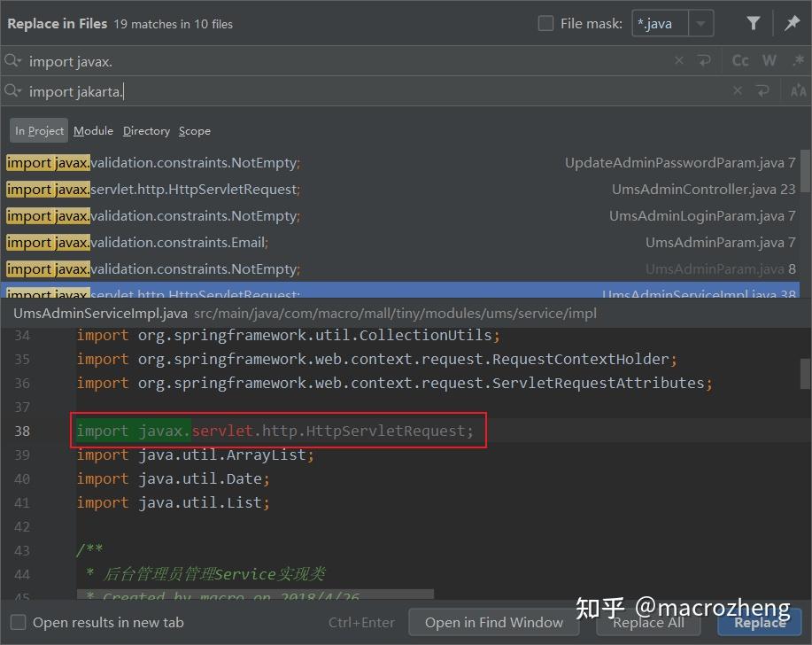Enable the File mask checkbox
Viewport: 812px width, 645px height.
coord(545,23)
